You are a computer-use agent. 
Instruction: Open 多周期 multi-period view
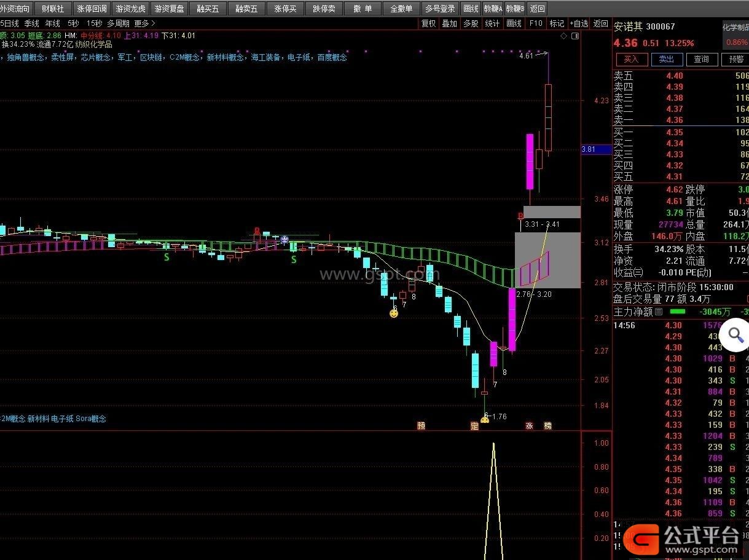coord(118,23)
